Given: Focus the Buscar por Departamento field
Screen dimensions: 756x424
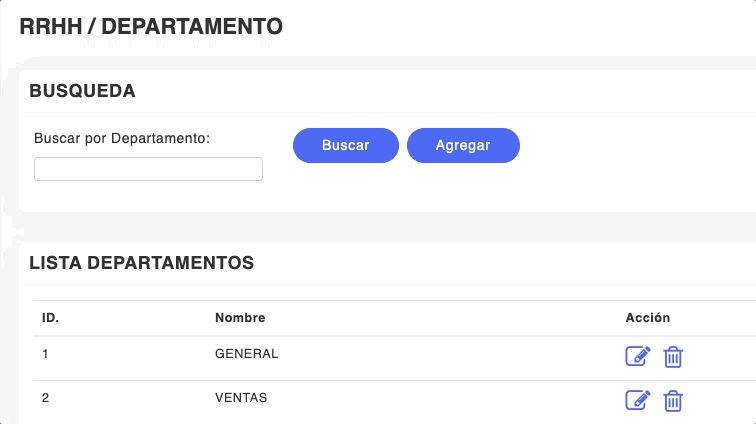Looking at the screenshot, I should point(148,169).
